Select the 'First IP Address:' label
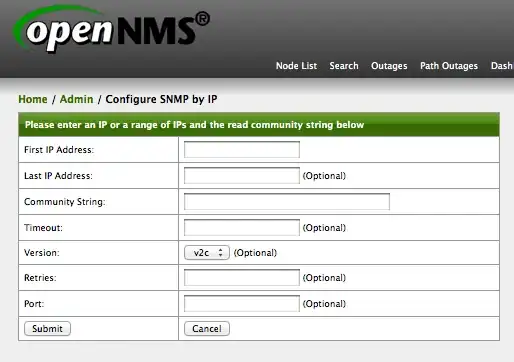This screenshot has width=514, height=362. (59, 150)
